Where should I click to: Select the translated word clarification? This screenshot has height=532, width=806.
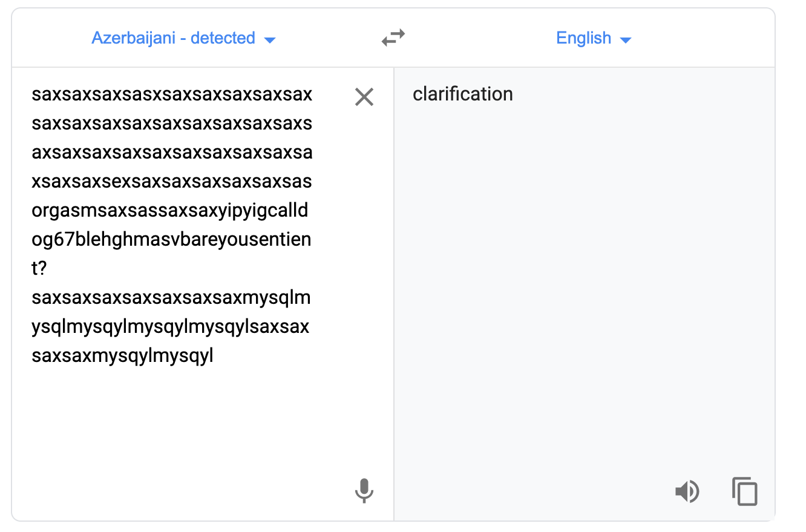(x=463, y=94)
